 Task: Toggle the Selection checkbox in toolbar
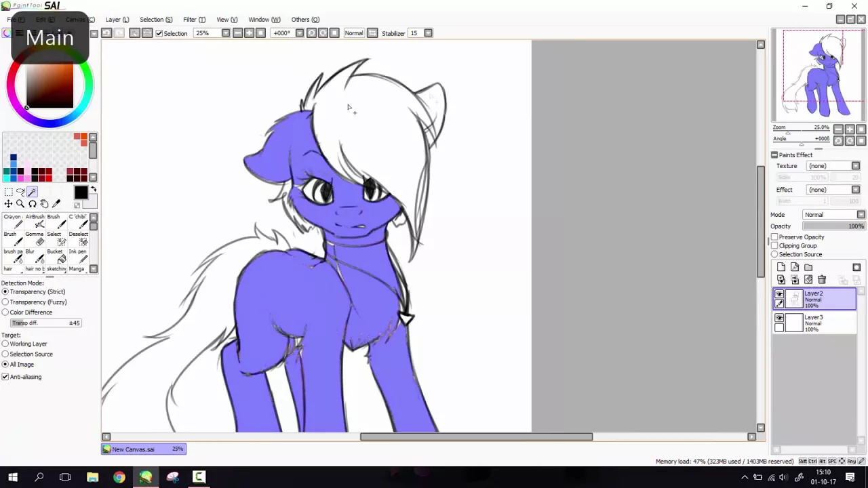159,33
